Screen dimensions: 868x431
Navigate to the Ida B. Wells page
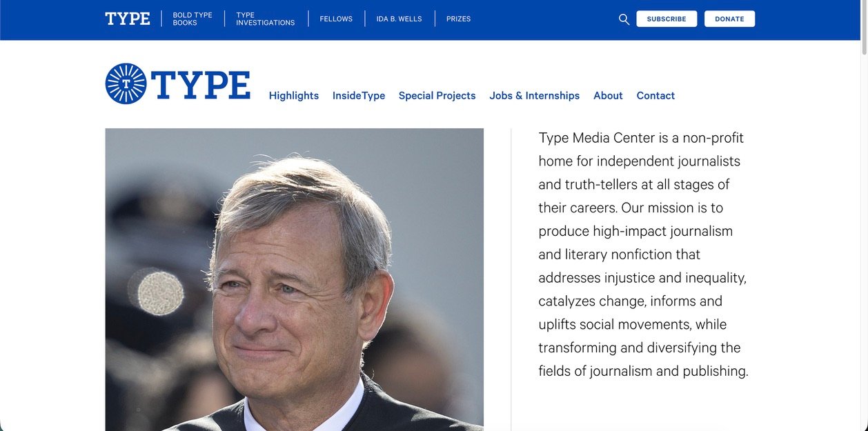tap(399, 19)
